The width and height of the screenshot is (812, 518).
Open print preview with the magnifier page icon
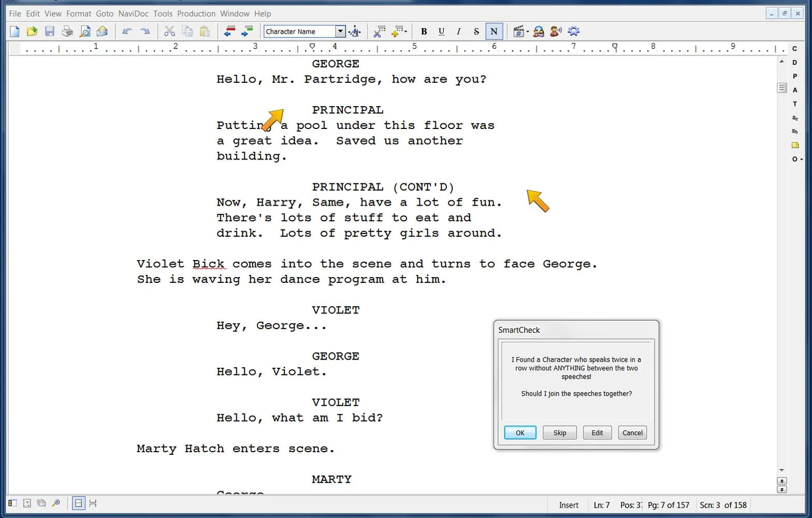pyautogui.click(x=85, y=32)
